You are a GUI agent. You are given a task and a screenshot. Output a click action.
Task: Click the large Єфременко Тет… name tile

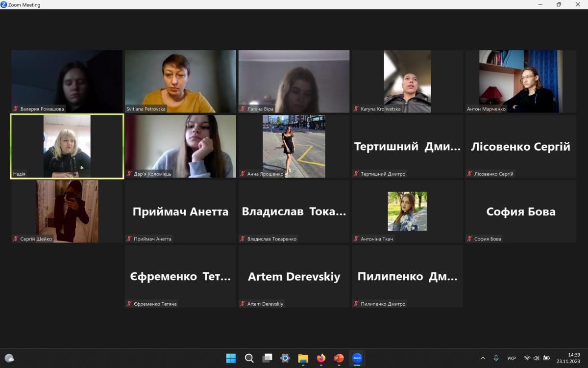coord(180,276)
